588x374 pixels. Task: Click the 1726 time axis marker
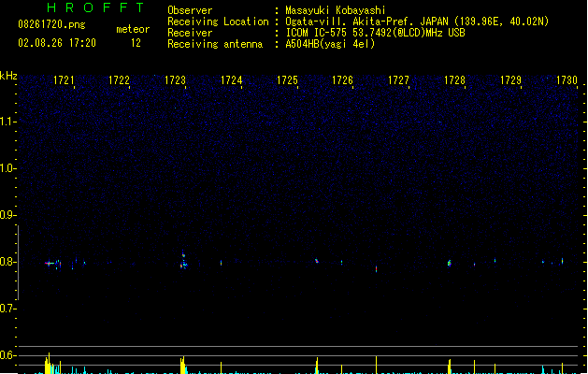pyautogui.click(x=342, y=80)
